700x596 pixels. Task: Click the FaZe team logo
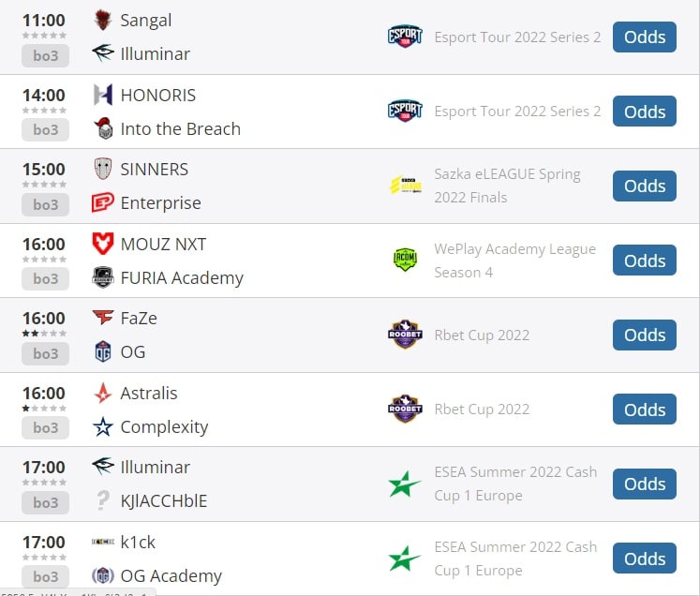point(103,318)
